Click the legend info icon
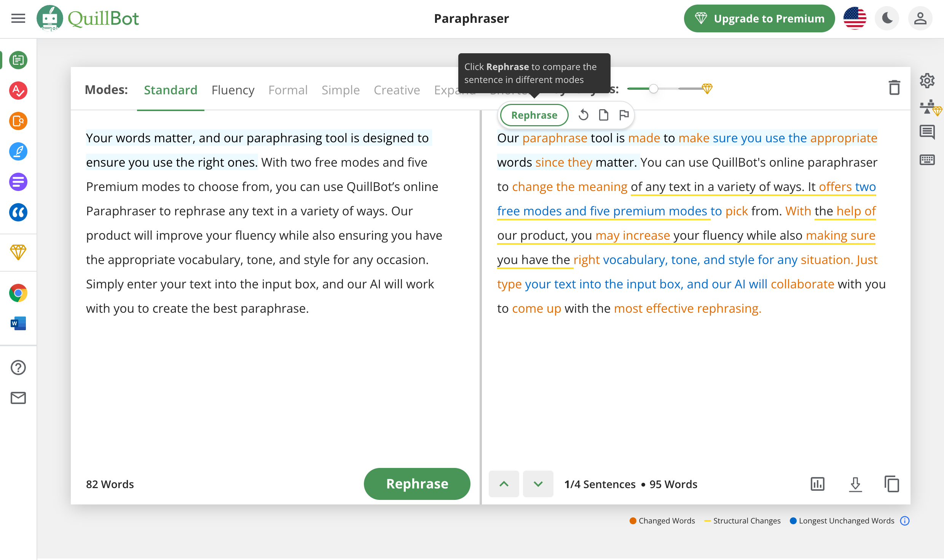The image size is (944, 560). pos(905,521)
